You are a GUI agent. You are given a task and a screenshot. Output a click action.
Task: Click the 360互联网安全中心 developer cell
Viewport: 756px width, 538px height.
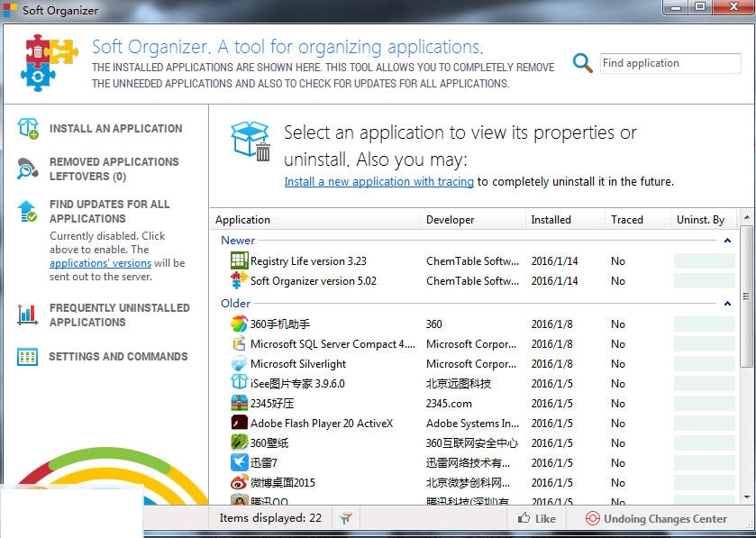[x=472, y=443]
